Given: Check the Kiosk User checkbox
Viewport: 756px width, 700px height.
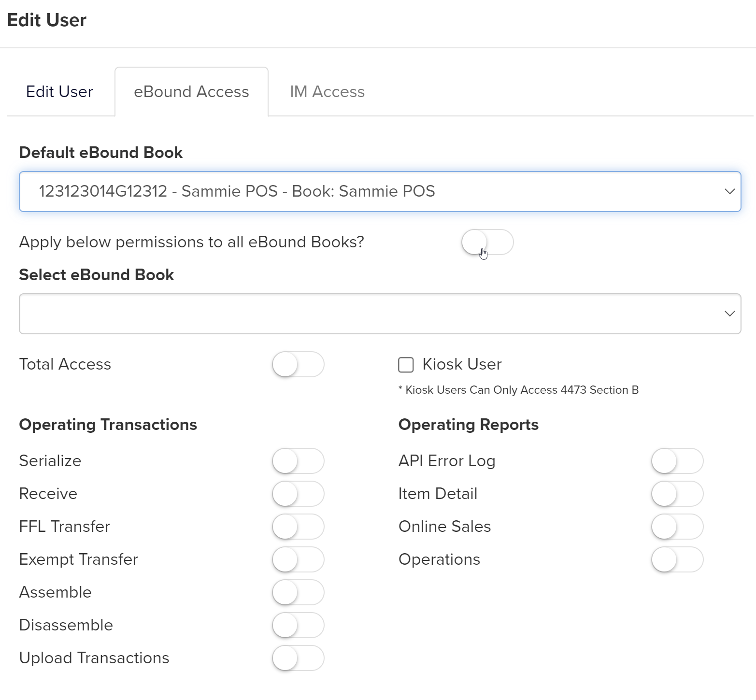Looking at the screenshot, I should pyautogui.click(x=406, y=365).
